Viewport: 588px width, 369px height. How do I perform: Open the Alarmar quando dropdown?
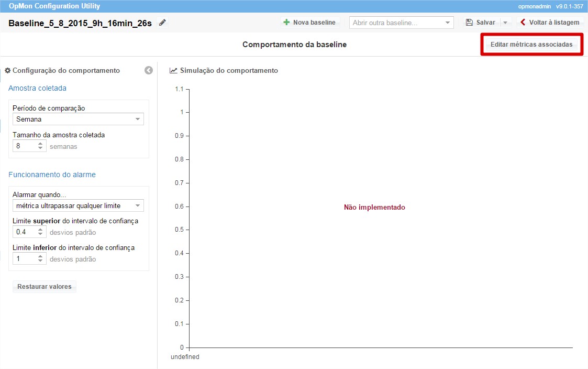(78, 205)
